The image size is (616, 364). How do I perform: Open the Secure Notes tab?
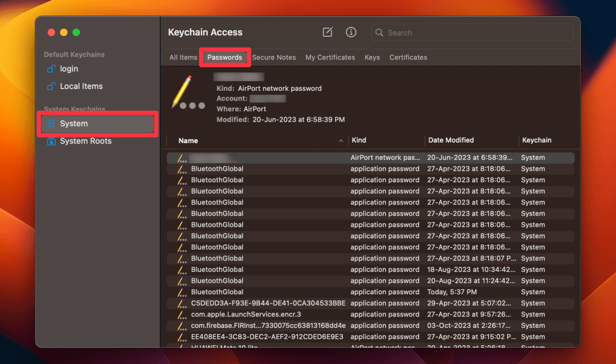tap(274, 58)
